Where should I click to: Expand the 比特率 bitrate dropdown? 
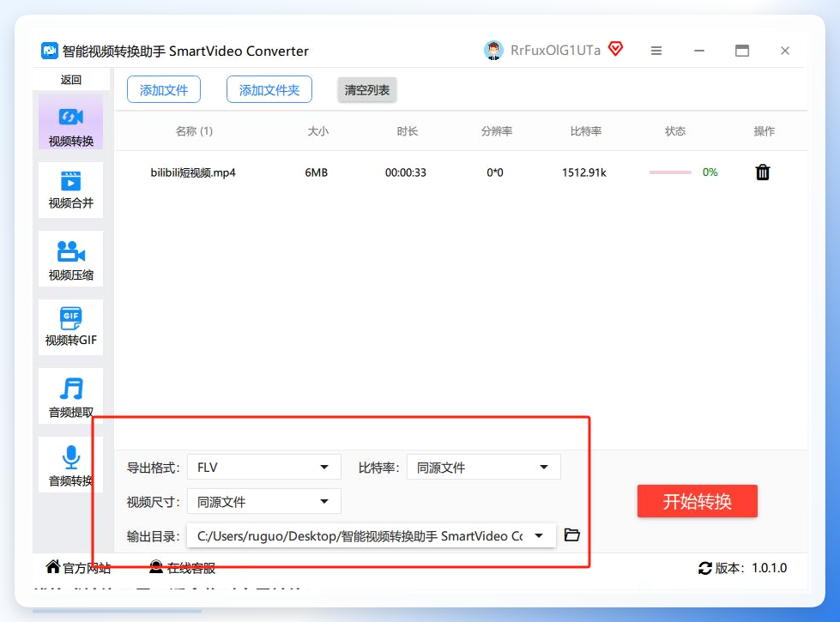pyautogui.click(x=484, y=468)
